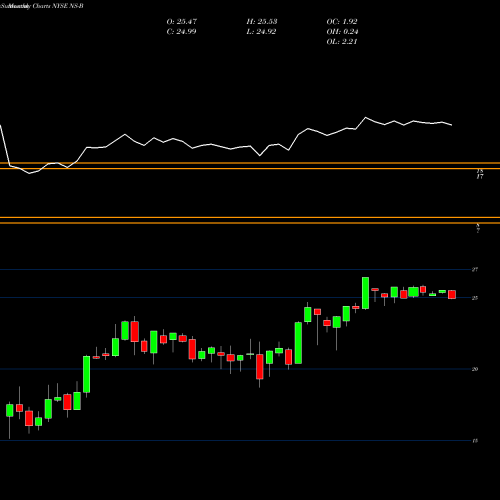Click the price axis label 25
The image size is (500, 500).
[x=475, y=298]
